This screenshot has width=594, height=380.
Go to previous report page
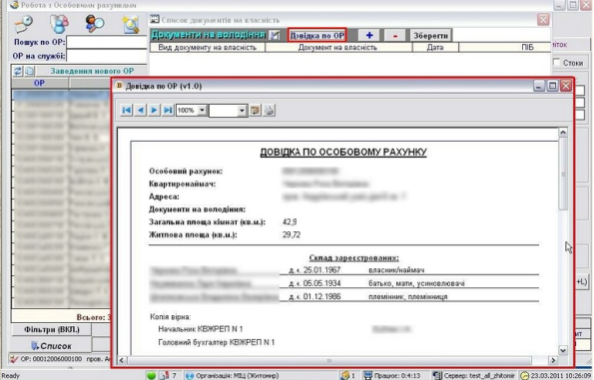point(141,110)
